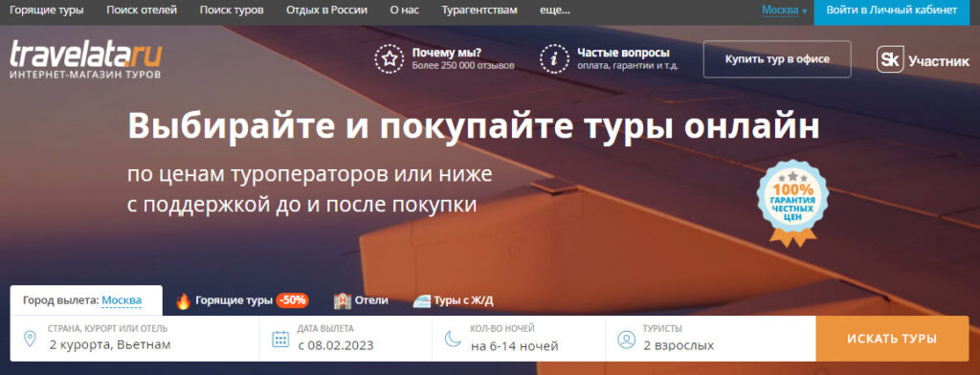Click the flame icon for Горящие туры
Screen dimensions: 980x375
183,300
